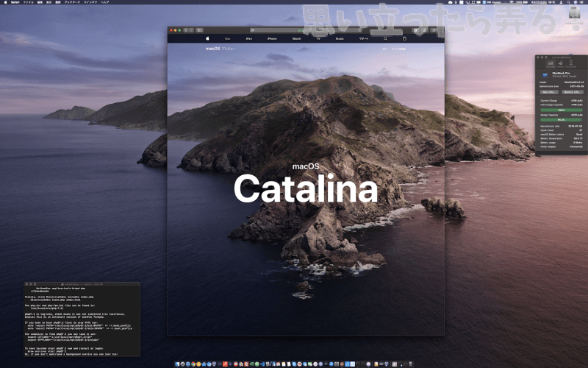Open Google Chrome from the Dock
The height and width of the screenshot is (368, 588).
pyautogui.click(x=193, y=364)
